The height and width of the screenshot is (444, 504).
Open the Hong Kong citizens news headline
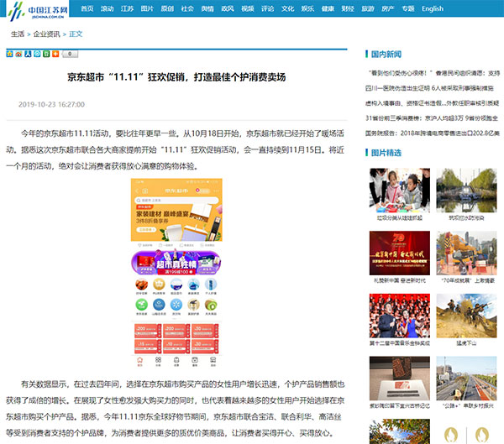click(x=434, y=73)
